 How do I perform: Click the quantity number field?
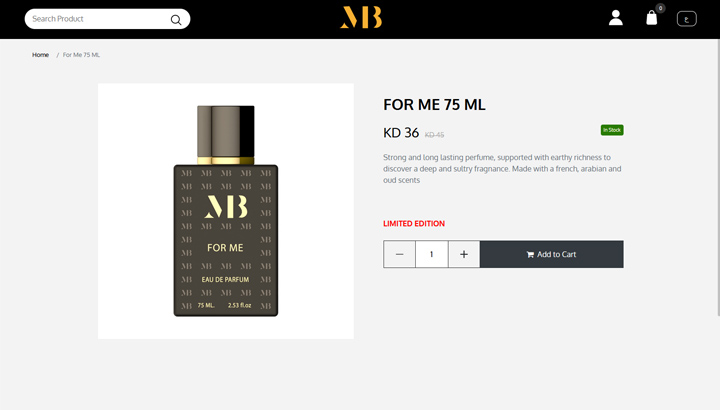(432, 254)
